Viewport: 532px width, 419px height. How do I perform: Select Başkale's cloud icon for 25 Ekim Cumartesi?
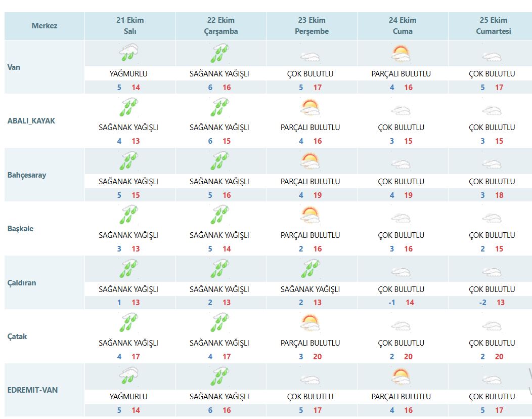492,219
